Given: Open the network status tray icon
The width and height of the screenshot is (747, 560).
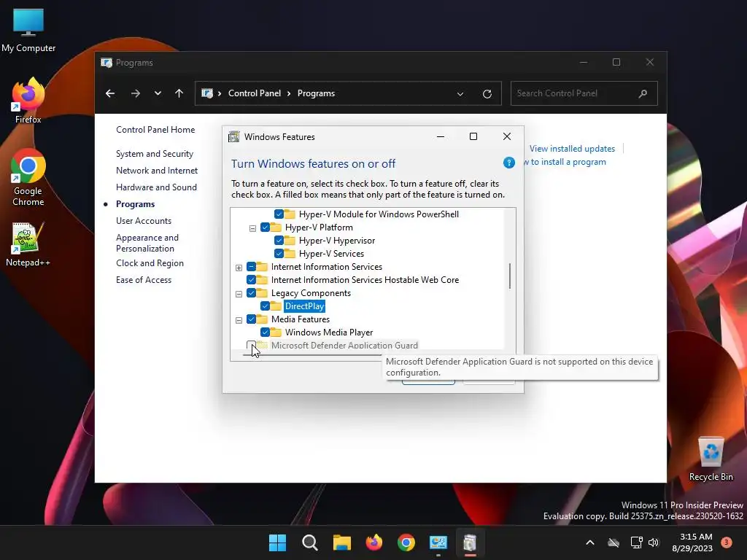Looking at the screenshot, I should [636, 542].
